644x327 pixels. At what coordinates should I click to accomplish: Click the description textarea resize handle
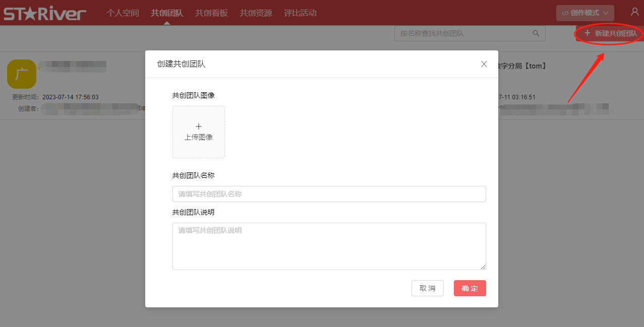[x=483, y=267]
